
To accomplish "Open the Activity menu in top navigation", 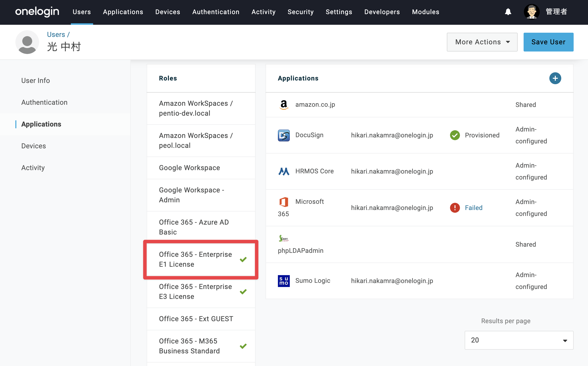I will 264,12.
